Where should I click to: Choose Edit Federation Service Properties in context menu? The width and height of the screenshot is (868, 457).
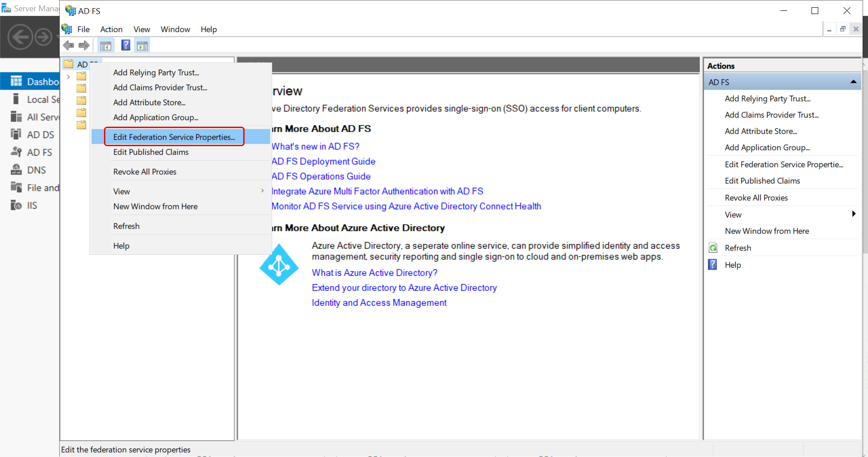(x=174, y=137)
